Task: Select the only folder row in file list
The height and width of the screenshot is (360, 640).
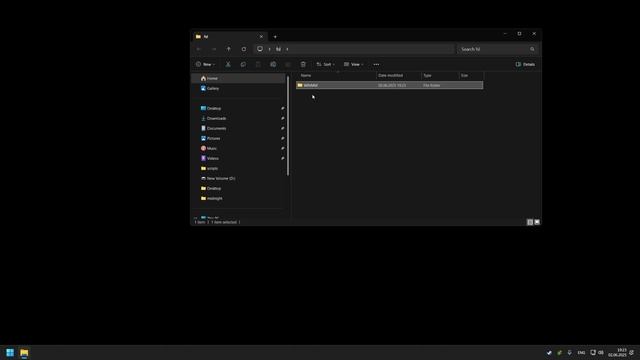Action: click(389, 85)
